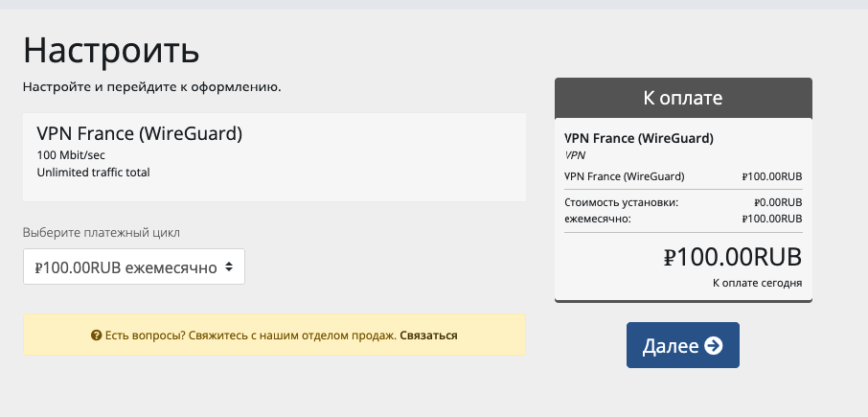Click the question mark icon
Viewport: 868px width, 417px height.
coord(97,336)
